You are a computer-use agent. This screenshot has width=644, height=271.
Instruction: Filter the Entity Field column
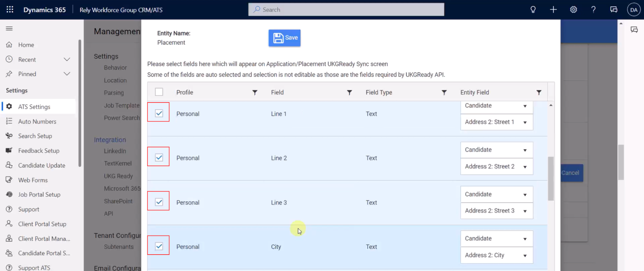pyautogui.click(x=539, y=92)
